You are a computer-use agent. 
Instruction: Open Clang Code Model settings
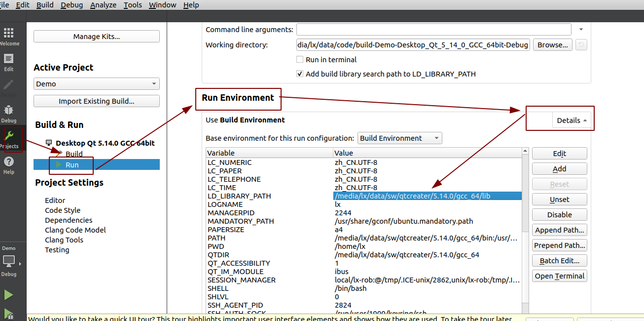pyautogui.click(x=75, y=230)
